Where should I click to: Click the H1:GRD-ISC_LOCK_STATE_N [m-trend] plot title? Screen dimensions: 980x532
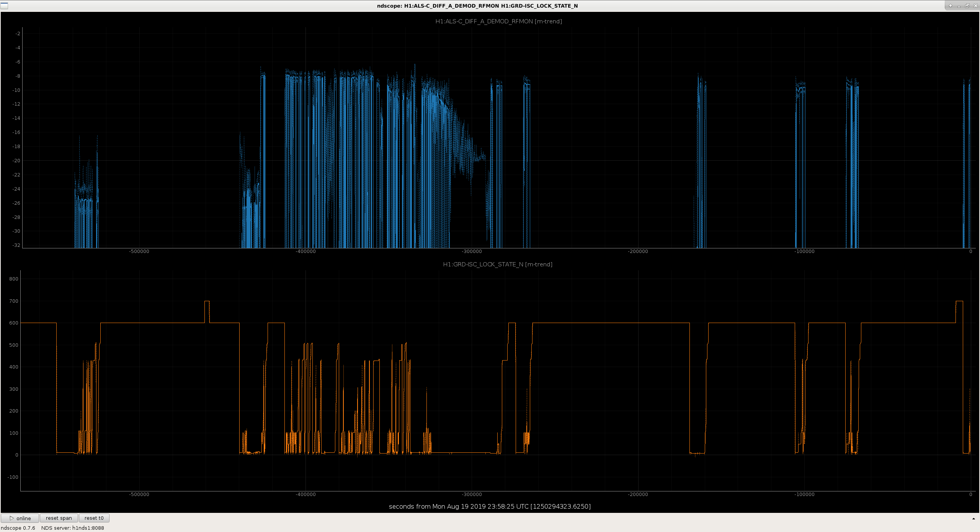pos(498,264)
